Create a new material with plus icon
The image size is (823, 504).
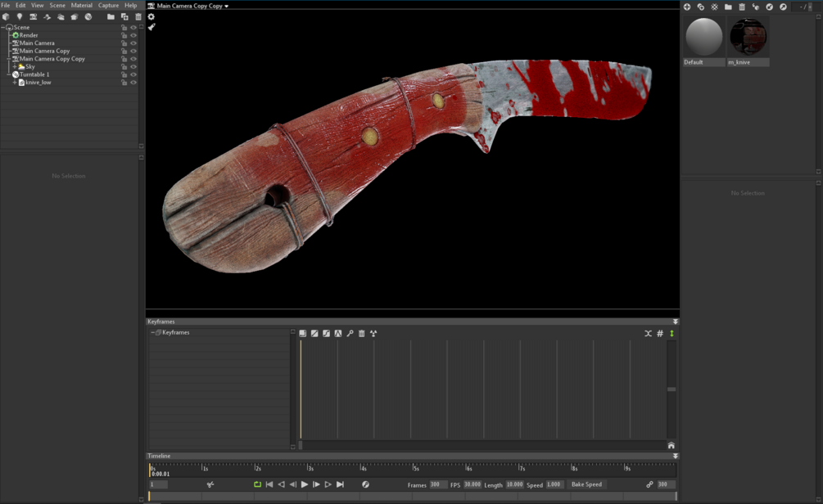(x=687, y=7)
